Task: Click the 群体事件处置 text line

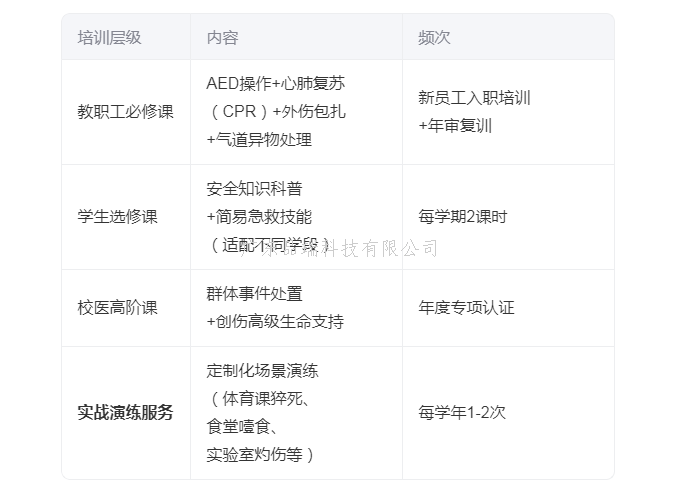Action: tap(254, 294)
